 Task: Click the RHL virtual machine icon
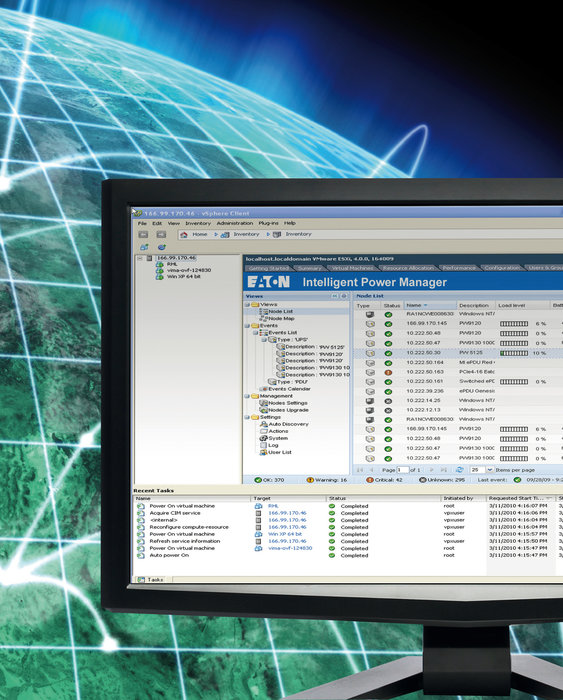(x=159, y=264)
